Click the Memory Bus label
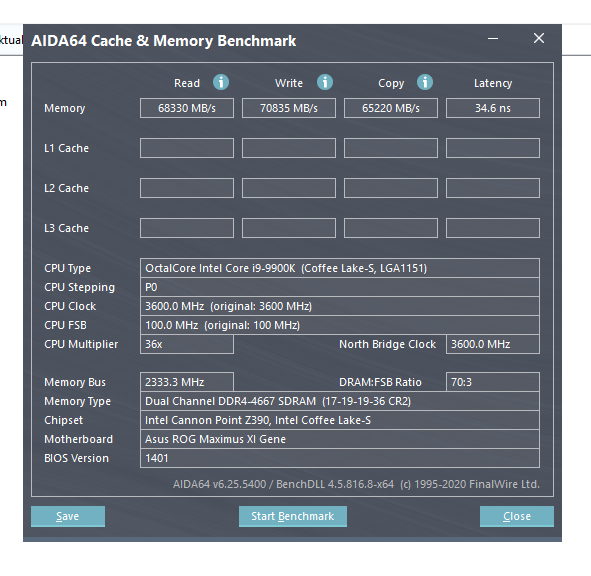Image resolution: width=591 pixels, height=576 pixels. [x=75, y=383]
